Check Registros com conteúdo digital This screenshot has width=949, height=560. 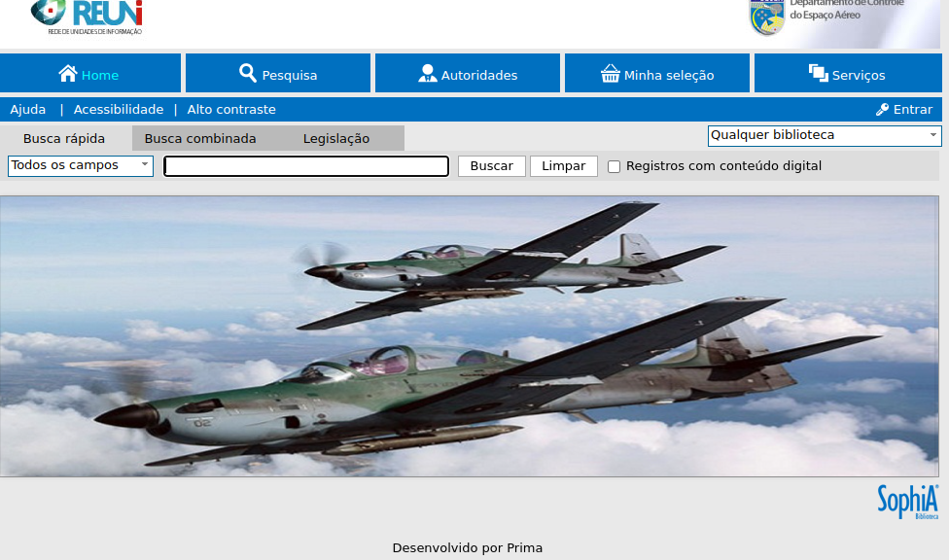(x=614, y=166)
